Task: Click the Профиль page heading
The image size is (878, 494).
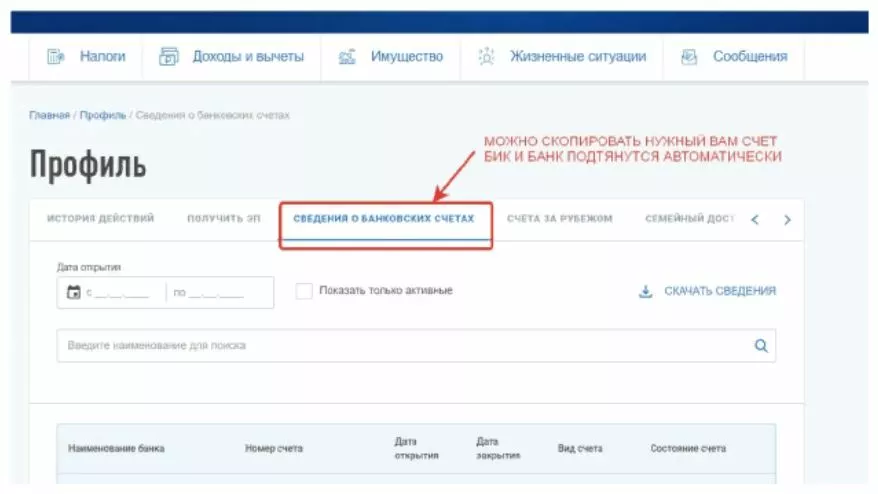Action: click(88, 165)
